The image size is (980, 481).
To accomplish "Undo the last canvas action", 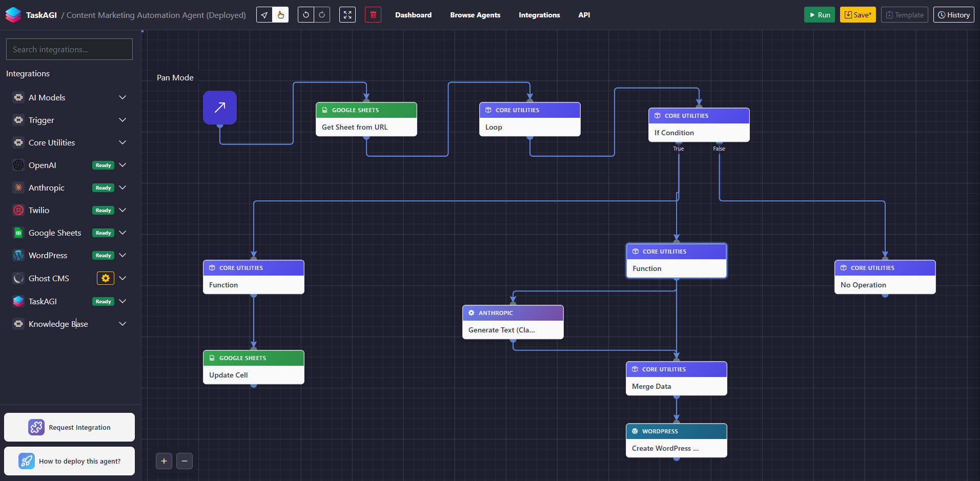I will [x=306, y=15].
